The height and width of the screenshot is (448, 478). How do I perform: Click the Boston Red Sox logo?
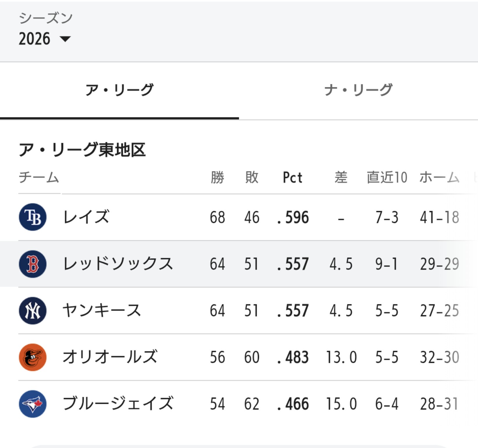click(x=33, y=264)
